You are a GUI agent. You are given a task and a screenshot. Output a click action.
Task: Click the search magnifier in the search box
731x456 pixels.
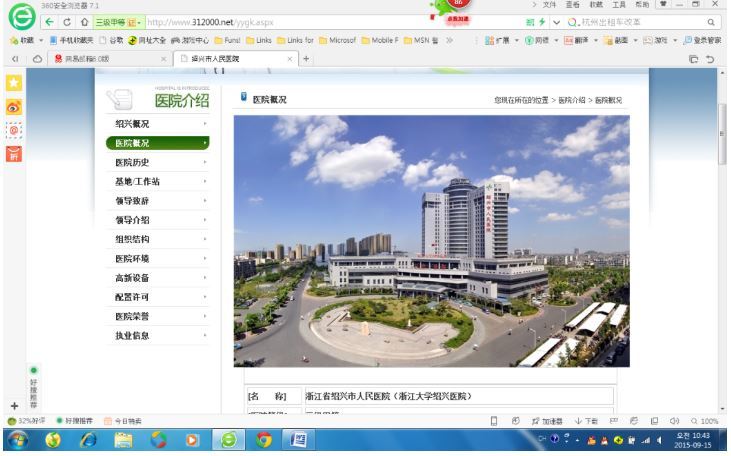point(710,22)
